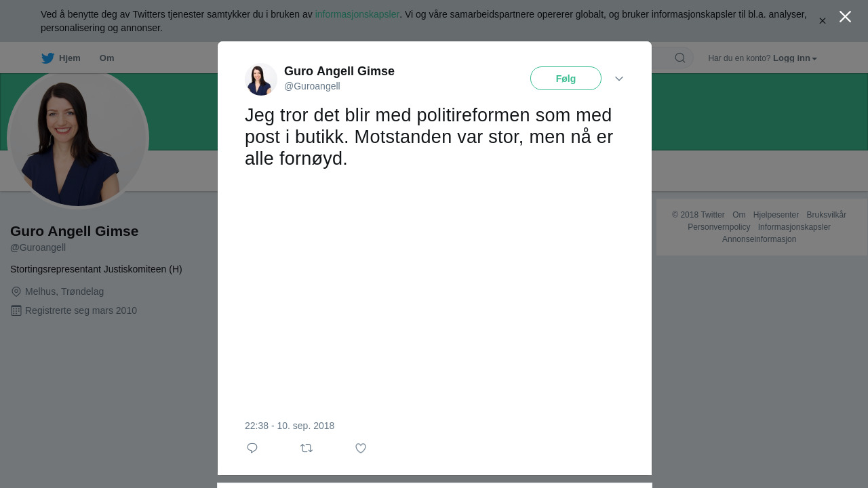Image resolution: width=868 pixels, height=488 pixels.
Task: Click the large profile picture
Action: pyautogui.click(x=78, y=139)
